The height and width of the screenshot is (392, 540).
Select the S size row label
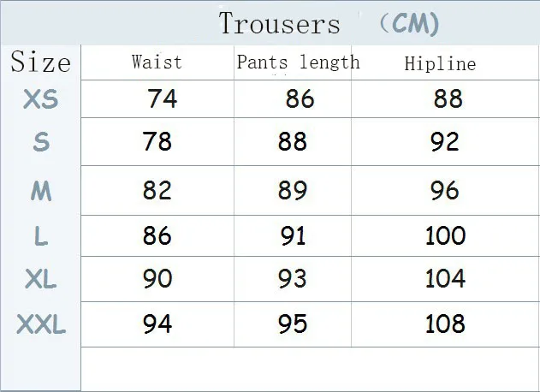[x=41, y=142]
